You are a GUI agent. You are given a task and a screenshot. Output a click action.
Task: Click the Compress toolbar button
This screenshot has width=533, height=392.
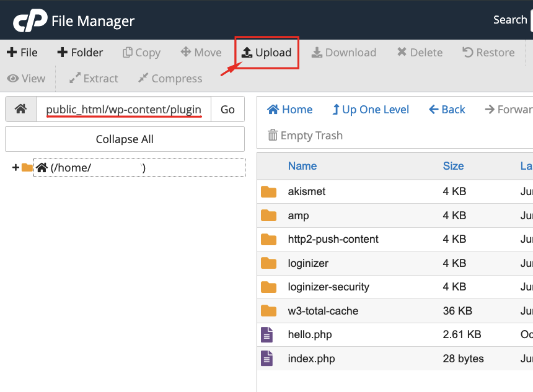coord(170,79)
